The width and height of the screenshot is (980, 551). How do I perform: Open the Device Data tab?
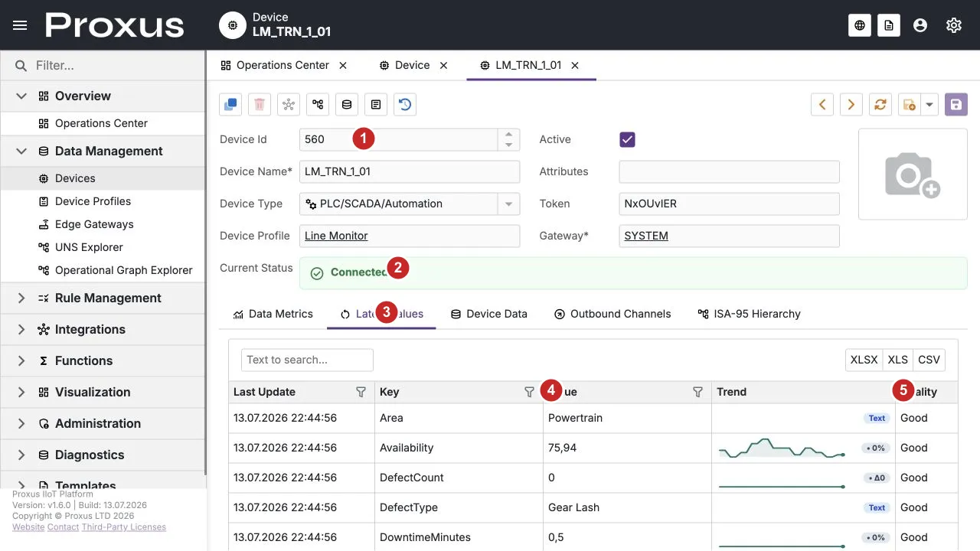[489, 314]
